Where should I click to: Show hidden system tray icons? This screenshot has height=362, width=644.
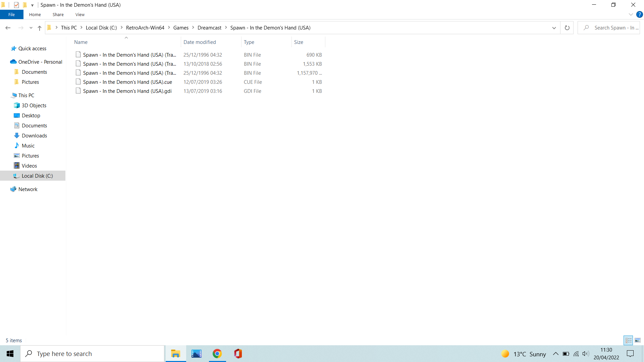point(555,354)
